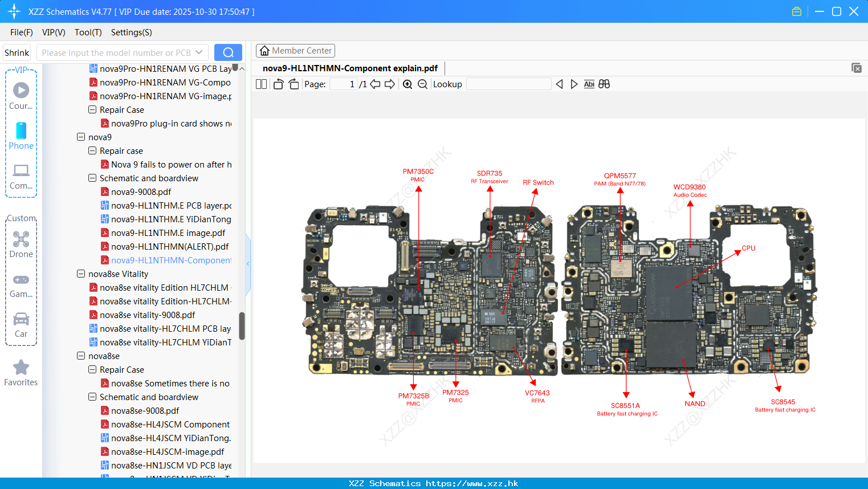Image resolution: width=868 pixels, height=489 pixels.
Task: Open the Courses sidebar icon
Action: (21, 96)
